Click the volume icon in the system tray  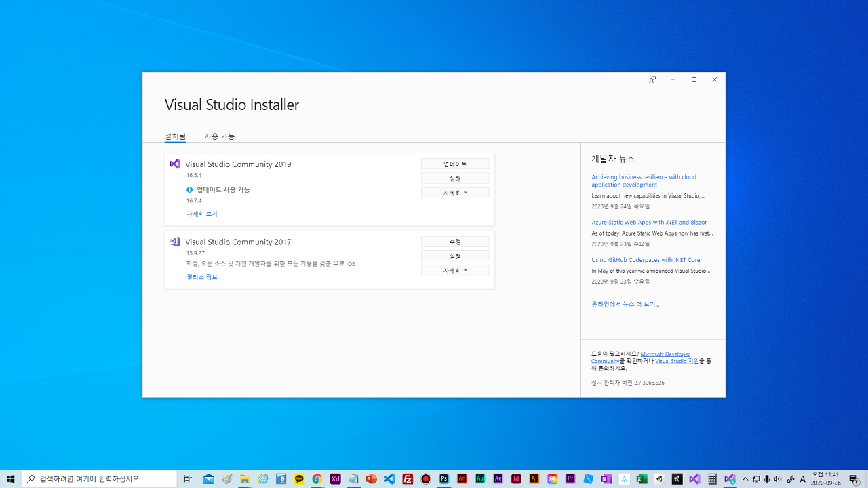777,478
